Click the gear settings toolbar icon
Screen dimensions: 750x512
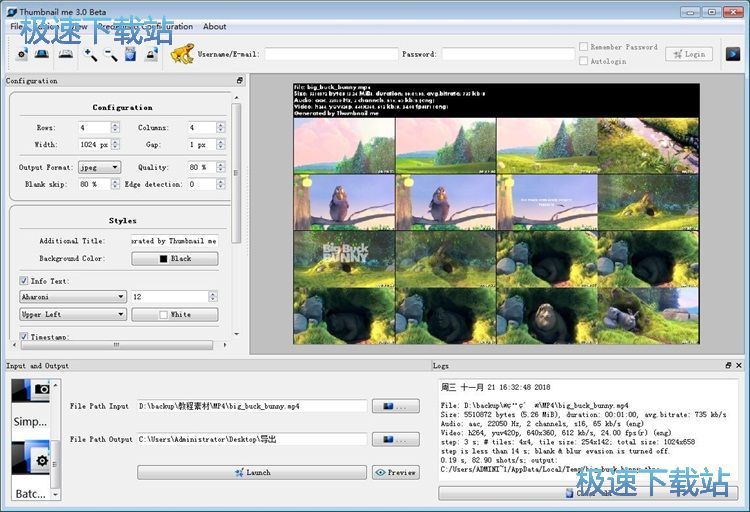point(22,54)
